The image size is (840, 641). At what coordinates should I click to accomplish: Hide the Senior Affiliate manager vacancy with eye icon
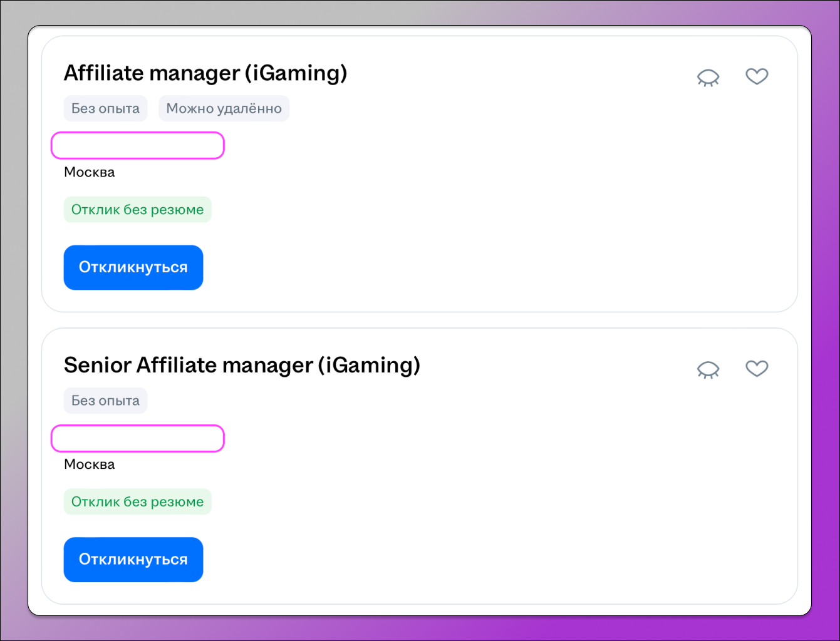[x=708, y=369]
